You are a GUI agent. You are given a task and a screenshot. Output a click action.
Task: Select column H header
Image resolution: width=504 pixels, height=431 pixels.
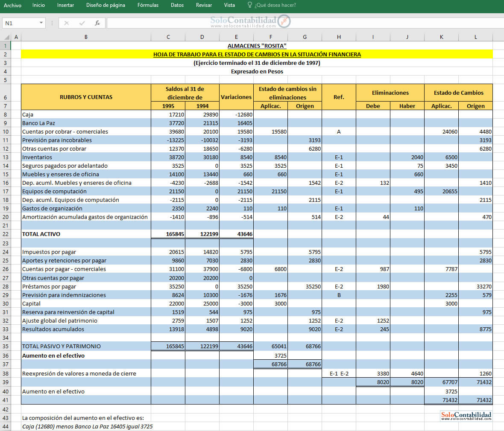339,37
